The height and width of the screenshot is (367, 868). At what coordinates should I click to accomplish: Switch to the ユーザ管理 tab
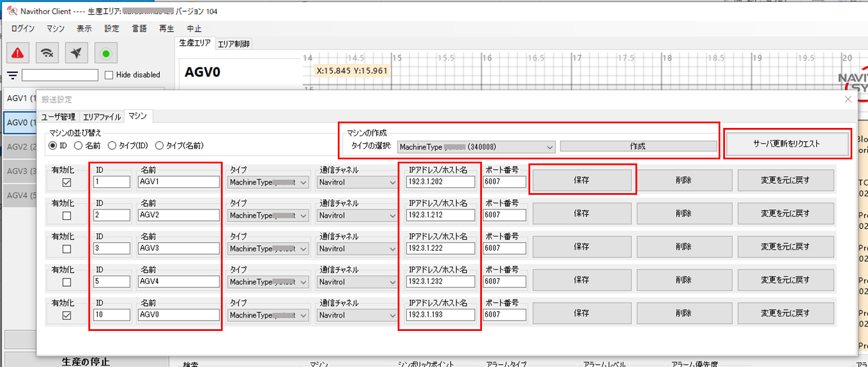(x=58, y=117)
